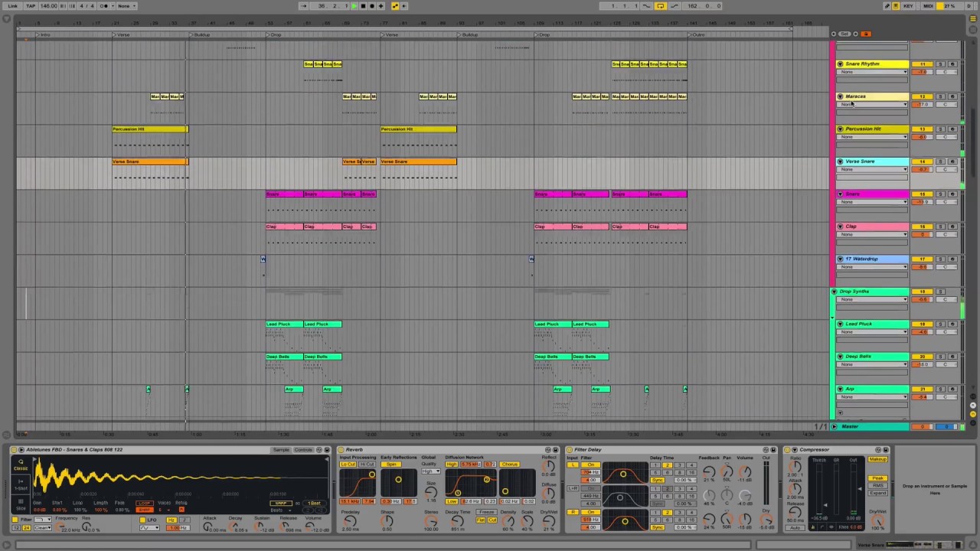Toggle the Reverb Freeze button
980x551 pixels.
tap(486, 512)
